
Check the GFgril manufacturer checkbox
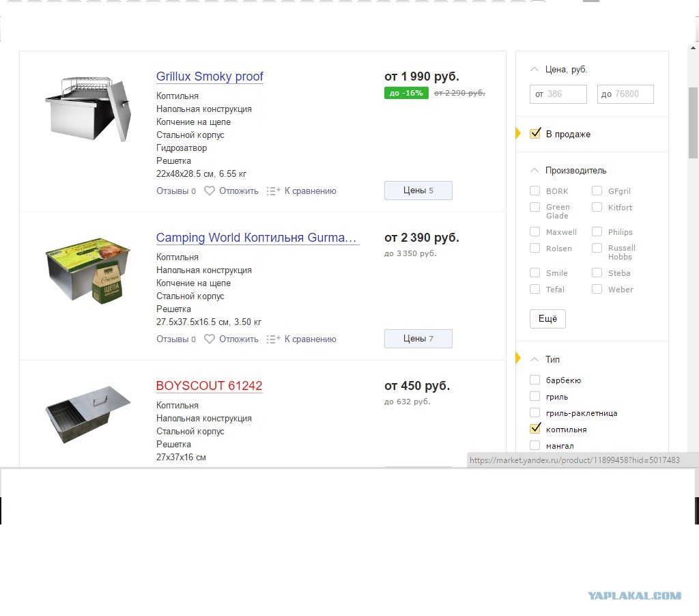tap(597, 191)
